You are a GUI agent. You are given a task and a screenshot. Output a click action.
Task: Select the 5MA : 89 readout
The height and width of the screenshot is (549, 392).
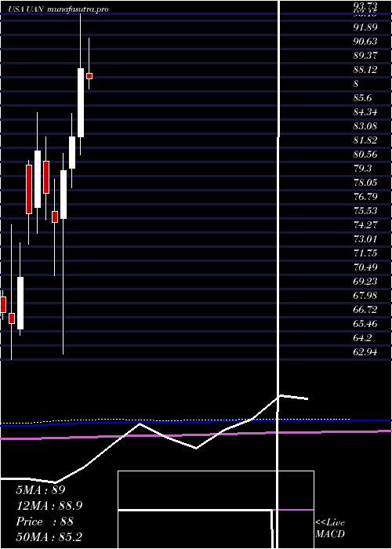pos(41,490)
